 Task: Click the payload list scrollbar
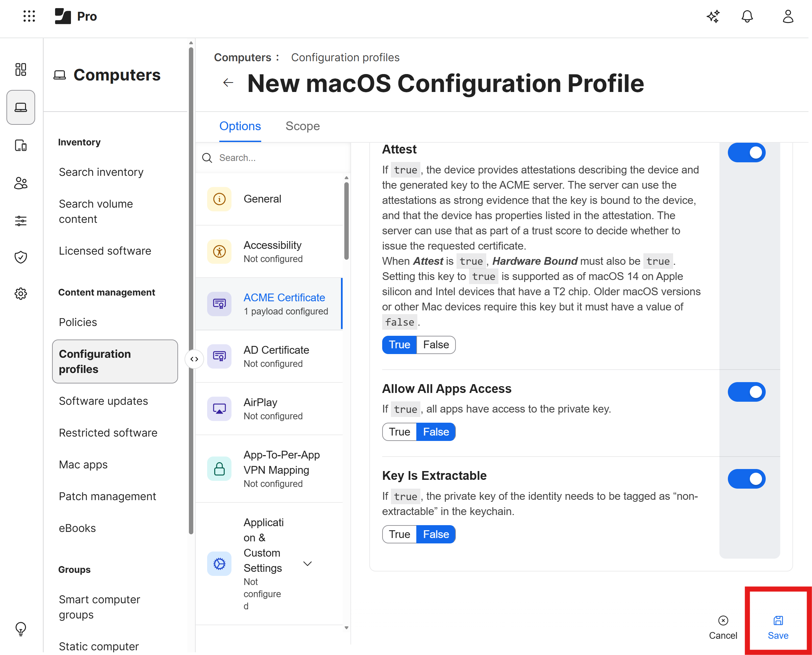346,221
